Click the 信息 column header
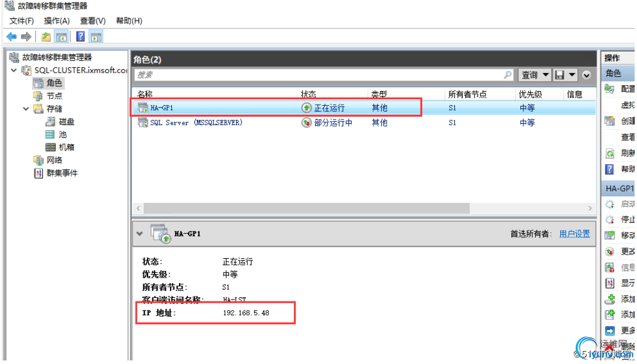The image size is (637, 364). [x=575, y=94]
